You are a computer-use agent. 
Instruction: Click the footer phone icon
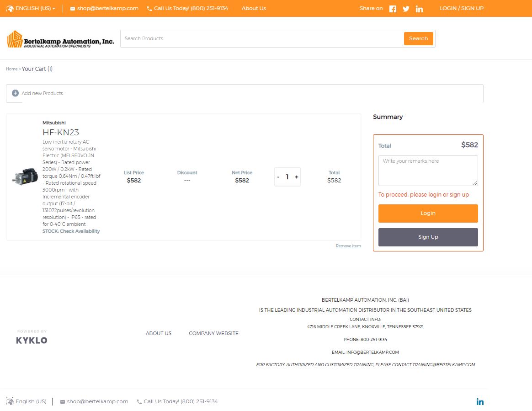tap(139, 402)
